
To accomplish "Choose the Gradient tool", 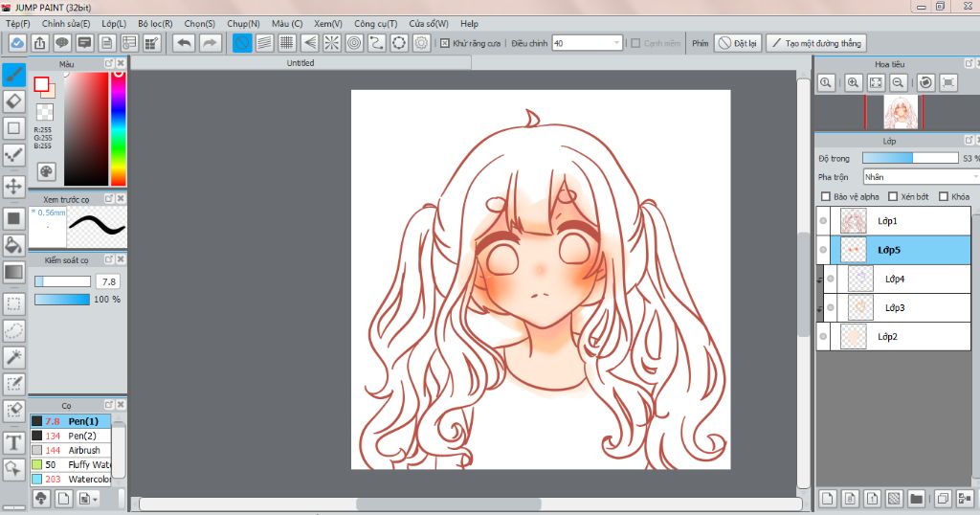I will 13,273.
